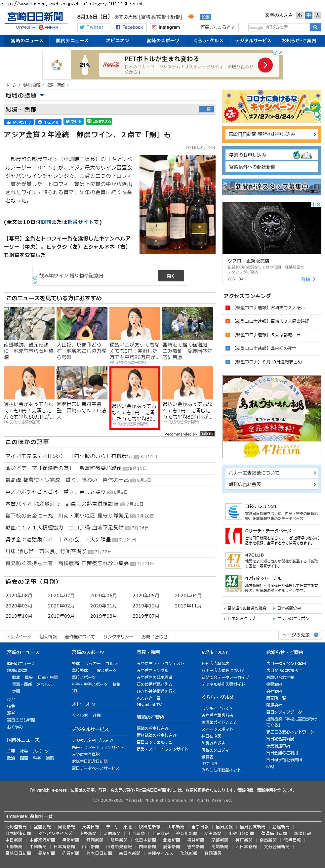The height and width of the screenshot is (868, 325).
Task: Open 北海道新聞 in 47NEWS list
Action: point(16,827)
